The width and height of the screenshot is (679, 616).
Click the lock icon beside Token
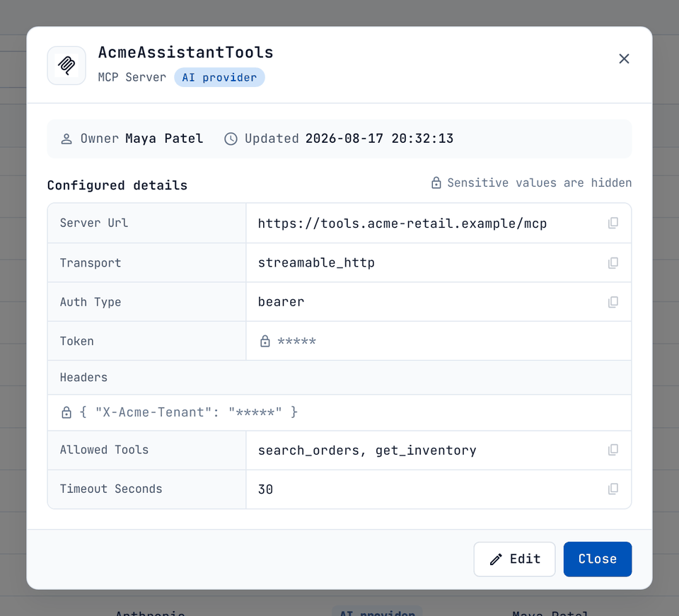click(x=265, y=341)
